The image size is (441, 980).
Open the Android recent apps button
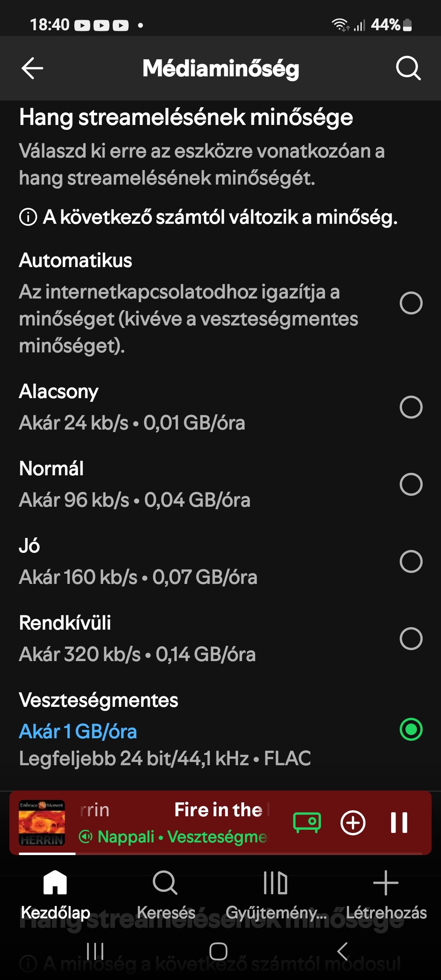pyautogui.click(x=95, y=951)
